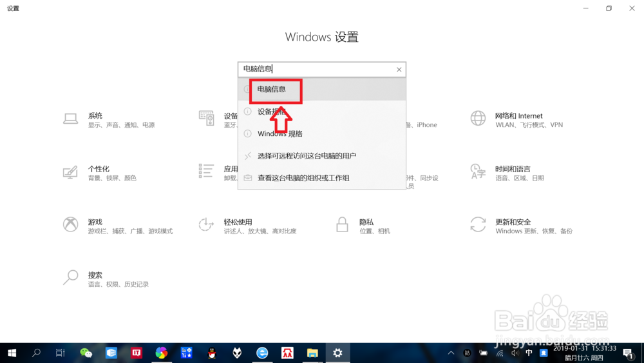The width and height of the screenshot is (644, 363).
Task: Open the fox head taskbar app
Action: (237, 353)
